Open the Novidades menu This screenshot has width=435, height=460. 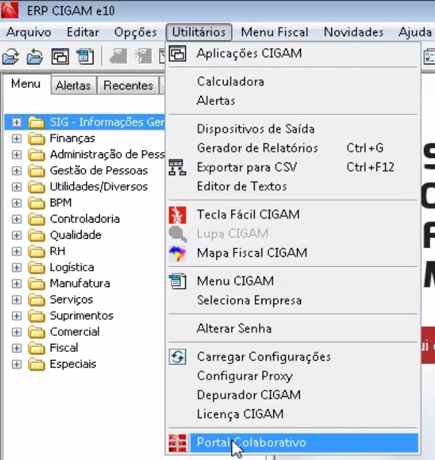[354, 32]
